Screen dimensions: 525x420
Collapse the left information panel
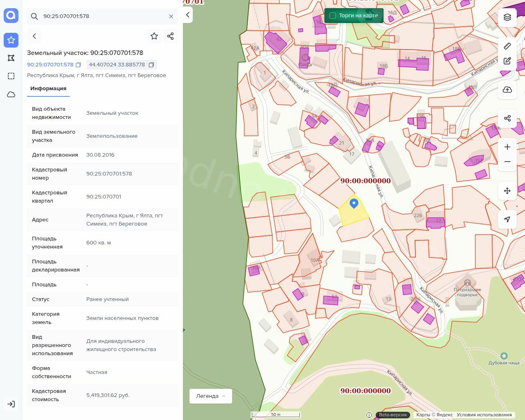(188, 15)
